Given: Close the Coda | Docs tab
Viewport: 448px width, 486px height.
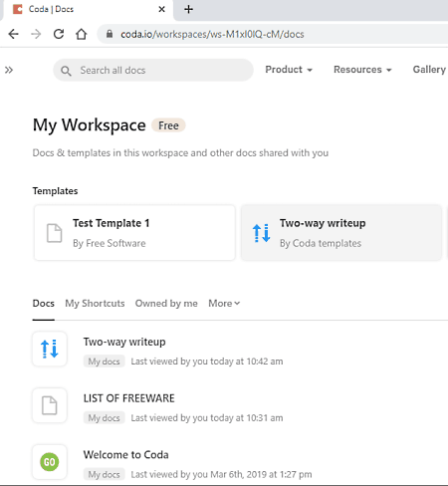Looking at the screenshot, I should [161, 9].
